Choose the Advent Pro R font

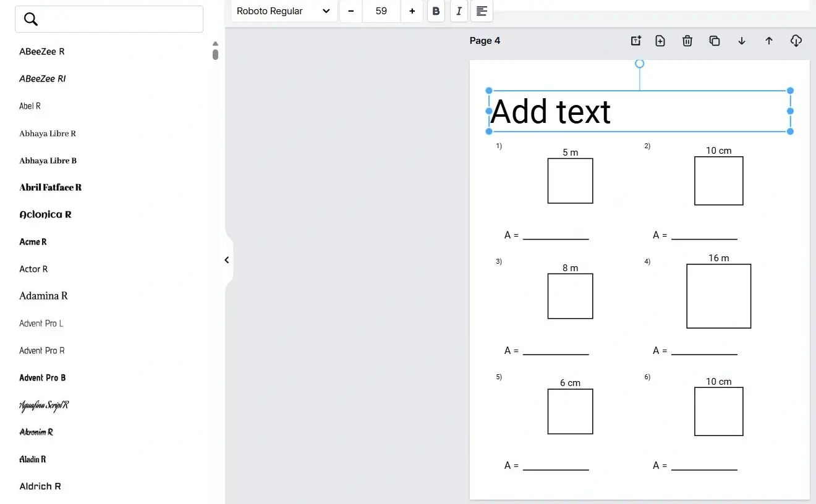(42, 351)
